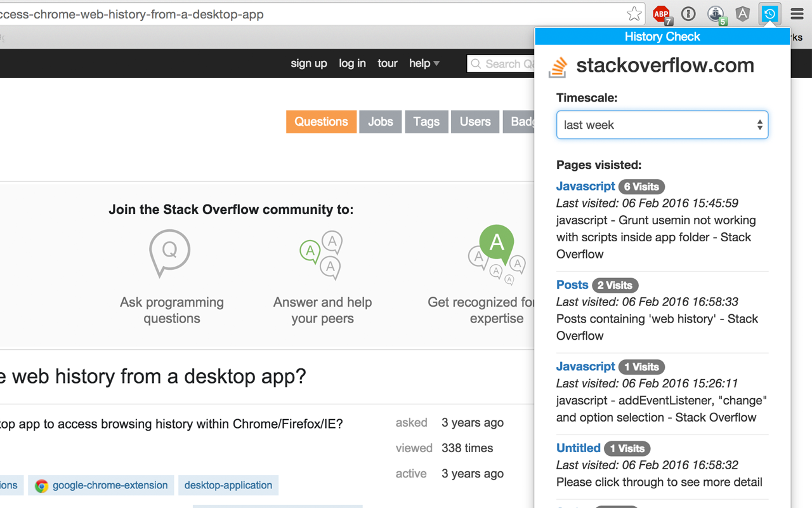
Task: Click the desktop-application tag
Action: click(x=228, y=486)
